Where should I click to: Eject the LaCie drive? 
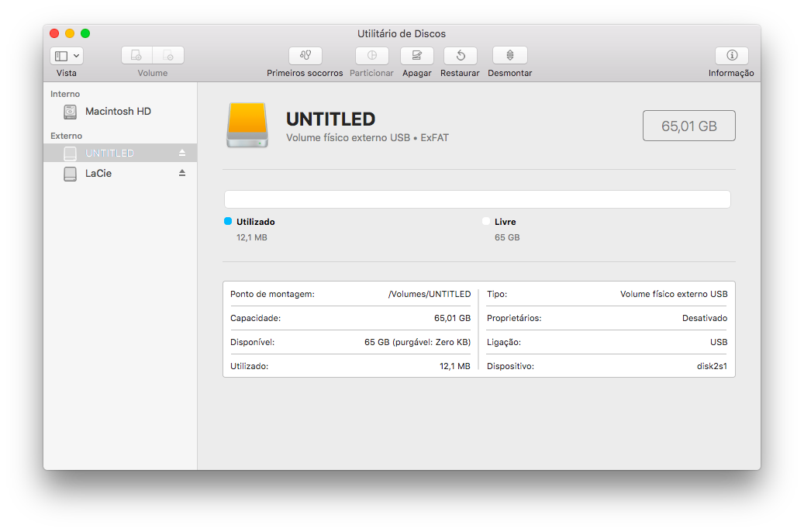click(x=182, y=174)
